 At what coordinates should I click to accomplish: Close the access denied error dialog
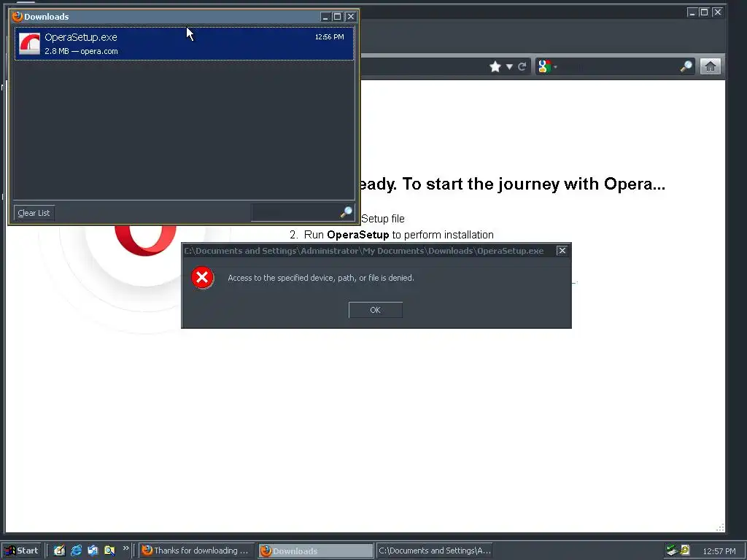coord(562,251)
